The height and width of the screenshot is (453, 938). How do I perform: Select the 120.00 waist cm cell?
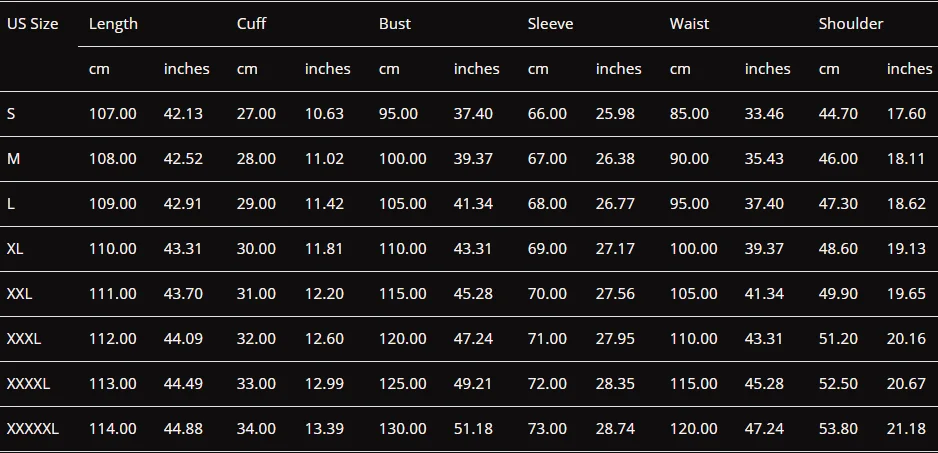[x=693, y=429]
